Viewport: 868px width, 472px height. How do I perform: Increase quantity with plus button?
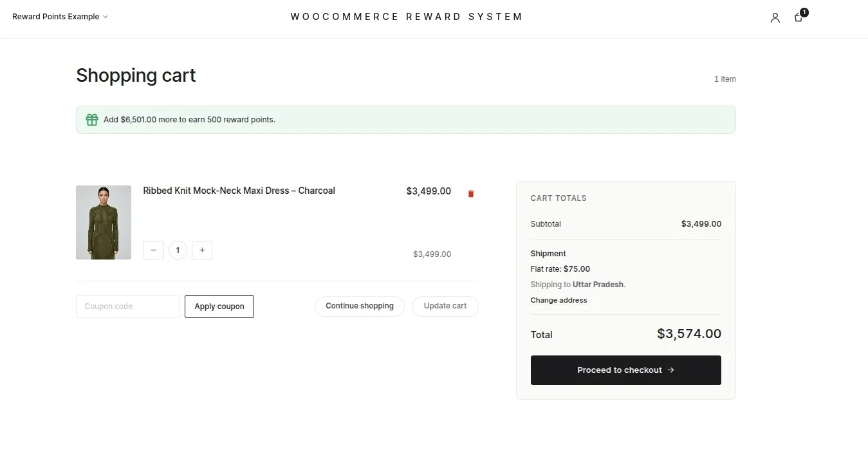pos(202,250)
